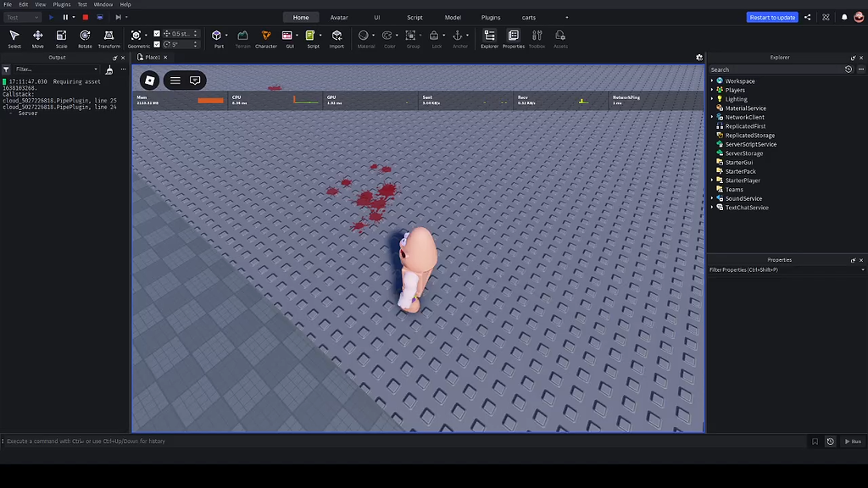Click the Group tool icon
The image size is (868, 488).
point(411,36)
